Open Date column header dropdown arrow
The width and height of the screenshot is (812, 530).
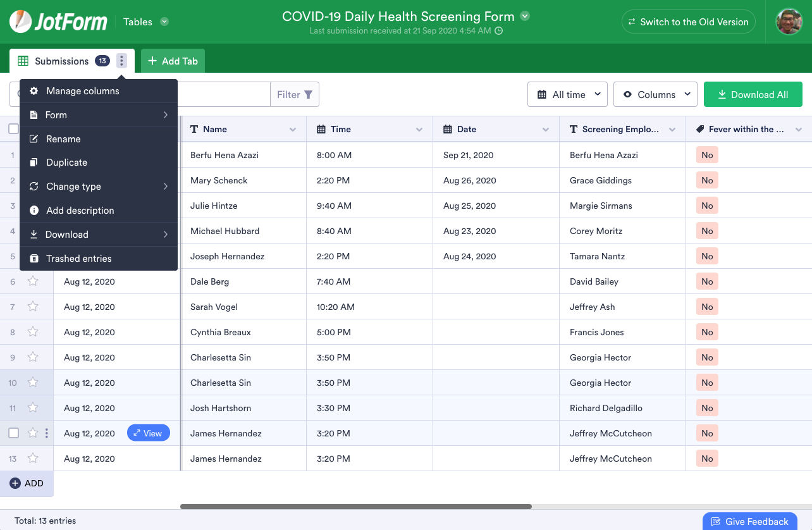click(546, 130)
